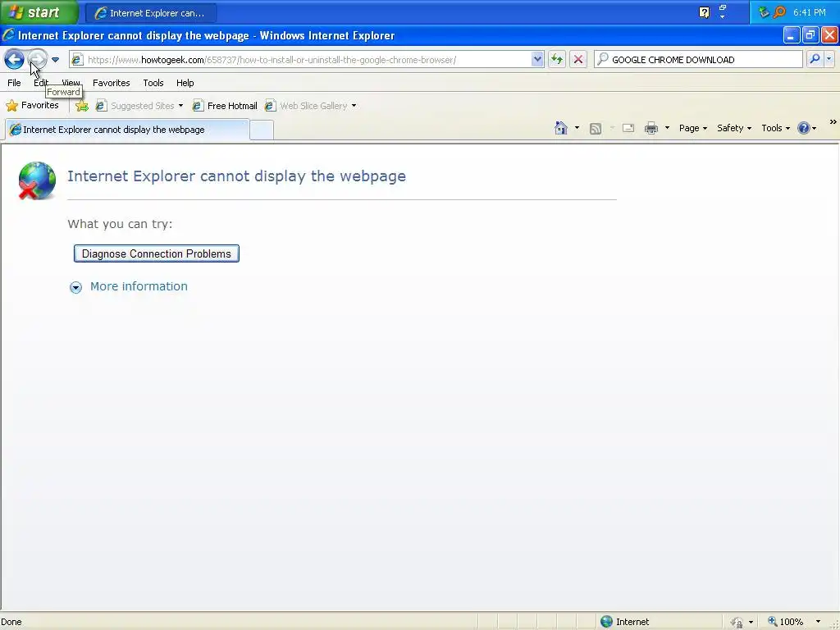Click the magnifier Search button

pyautogui.click(x=815, y=59)
